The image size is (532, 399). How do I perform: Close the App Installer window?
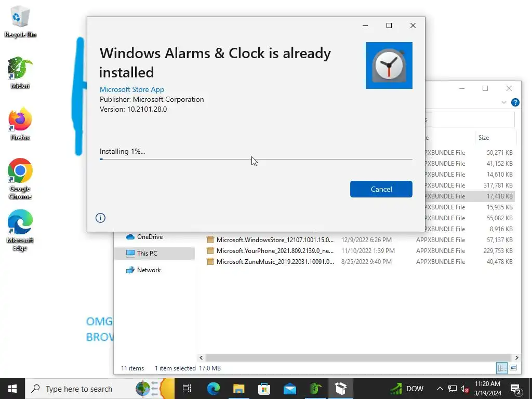(413, 25)
